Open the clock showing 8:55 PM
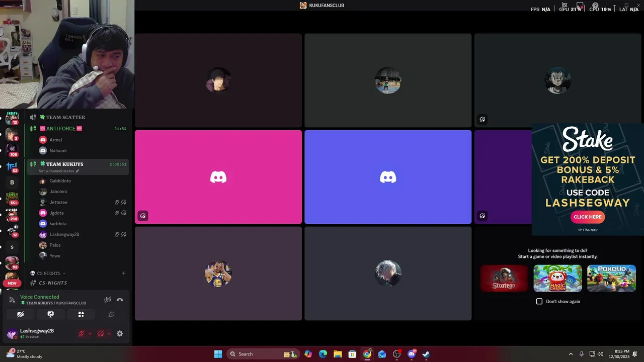Screen dimensions: 644x362 (x=619, y=354)
